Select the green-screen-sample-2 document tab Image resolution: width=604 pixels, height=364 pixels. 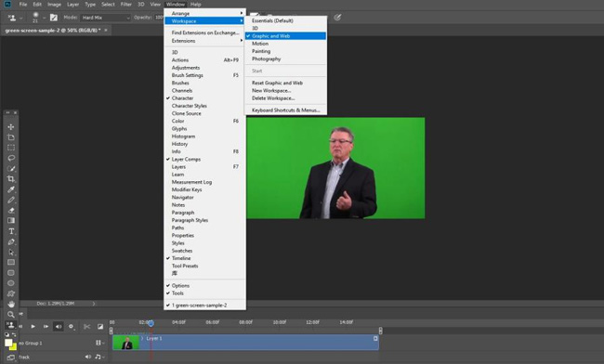click(53, 30)
